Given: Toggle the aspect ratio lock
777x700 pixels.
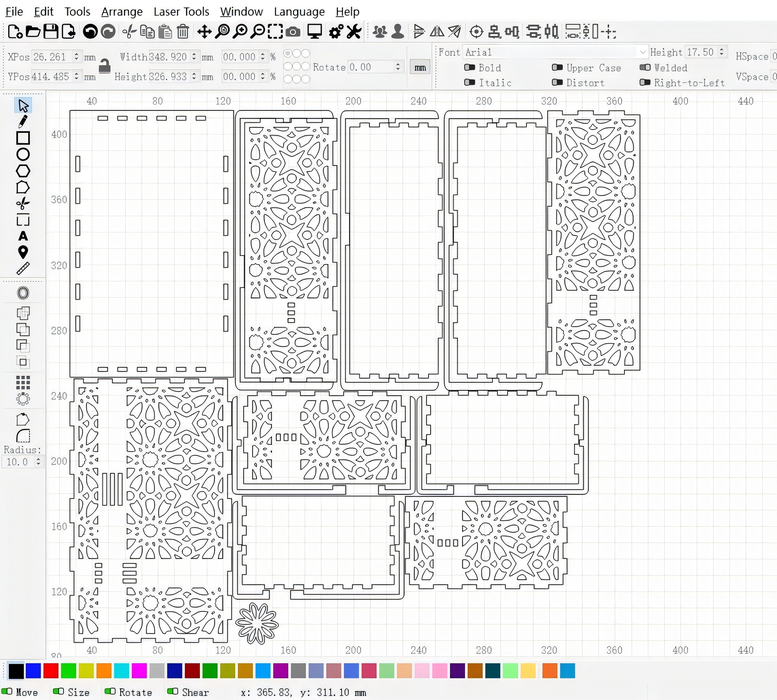Looking at the screenshot, I should click(104, 67).
